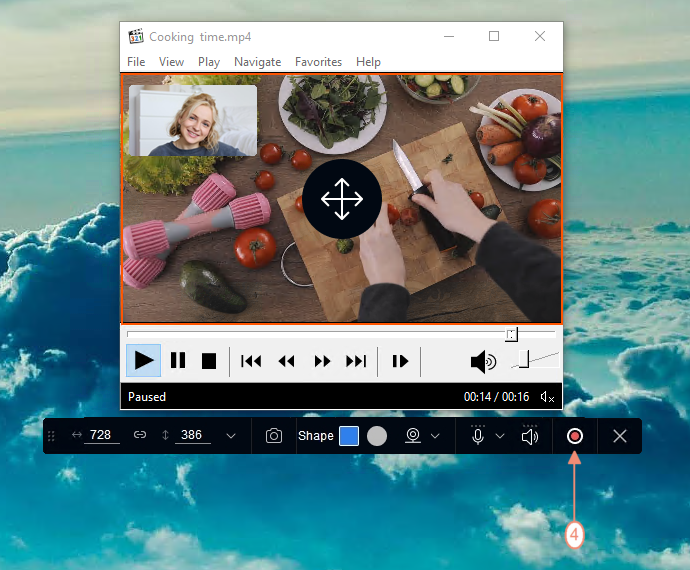Open the Navigate menu

coord(257,62)
